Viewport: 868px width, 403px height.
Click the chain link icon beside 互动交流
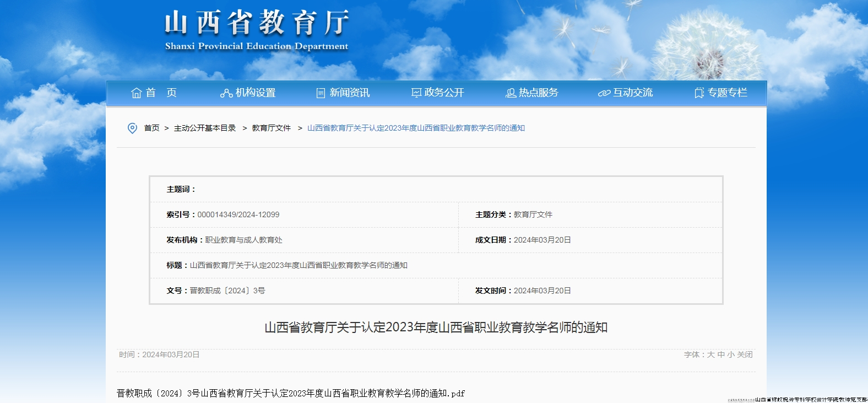(x=604, y=93)
